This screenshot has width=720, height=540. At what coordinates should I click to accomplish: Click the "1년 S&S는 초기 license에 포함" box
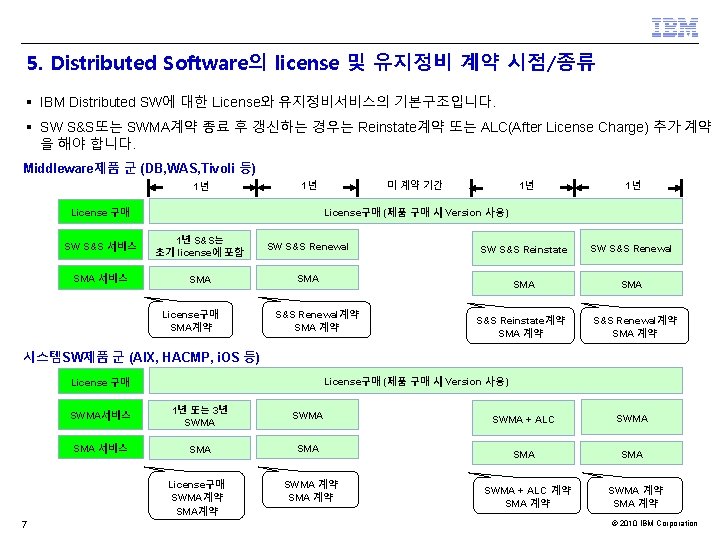pyautogui.click(x=200, y=245)
